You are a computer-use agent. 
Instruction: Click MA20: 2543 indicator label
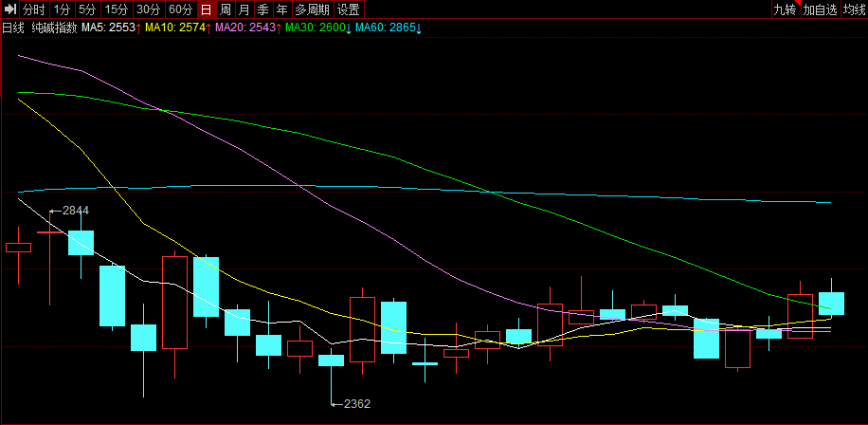pos(248,28)
